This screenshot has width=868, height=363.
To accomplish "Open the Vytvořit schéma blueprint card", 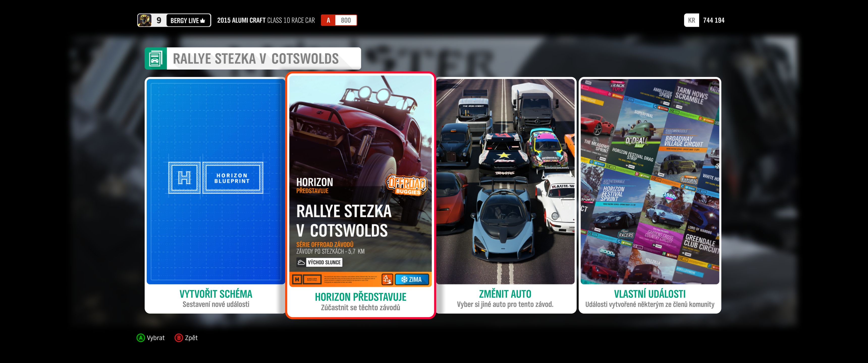I will [216, 195].
